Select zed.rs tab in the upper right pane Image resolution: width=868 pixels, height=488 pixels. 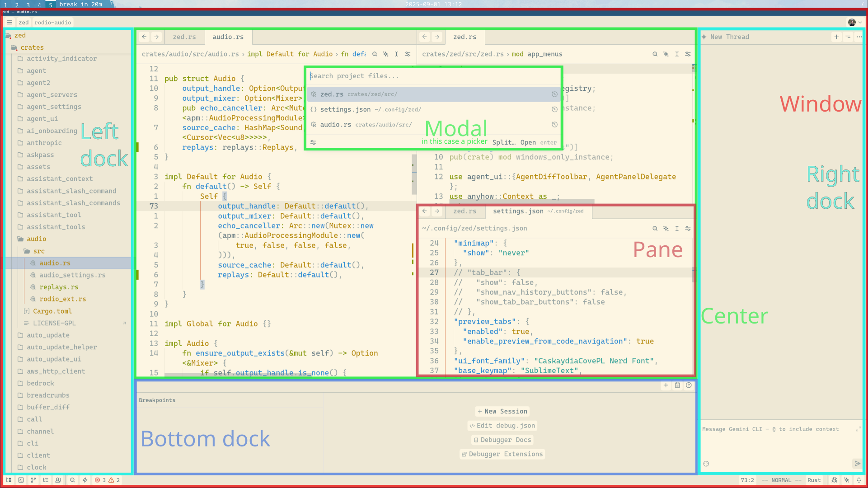464,37
